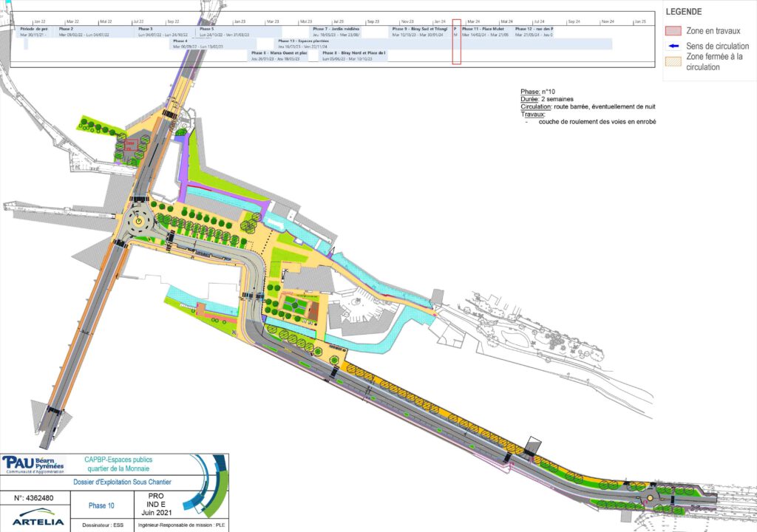The image size is (757, 532).
Task: Click the Pau Béarn Pyrénées logo
Action: tap(34, 463)
